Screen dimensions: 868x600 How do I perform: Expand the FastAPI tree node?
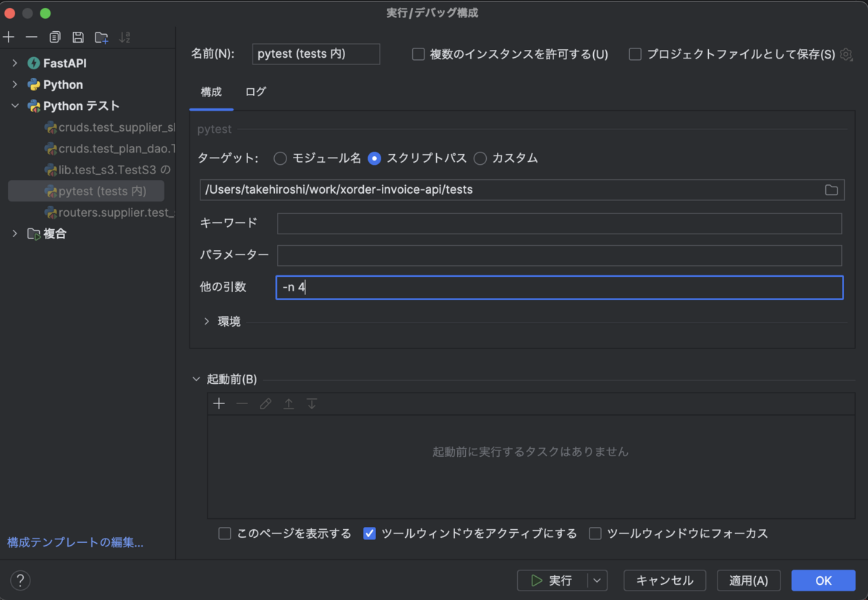coord(14,64)
